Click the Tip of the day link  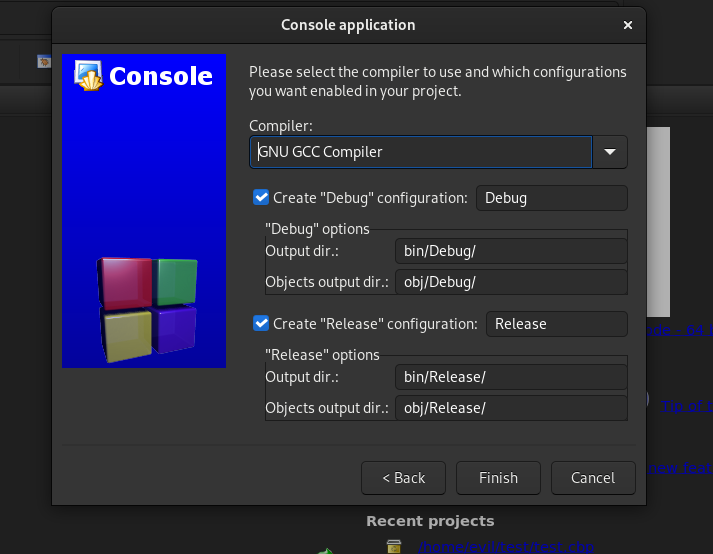[695, 405]
